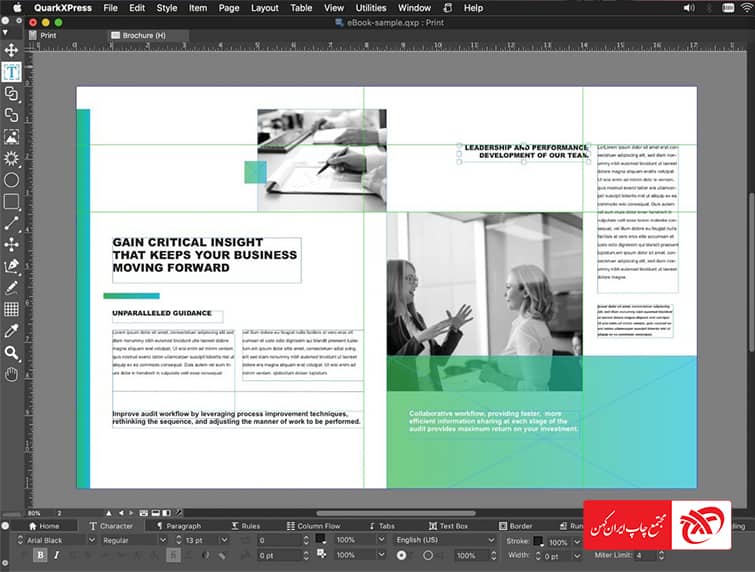The width and height of the screenshot is (755, 572).
Task: Open the Layout menu
Action: (264, 8)
